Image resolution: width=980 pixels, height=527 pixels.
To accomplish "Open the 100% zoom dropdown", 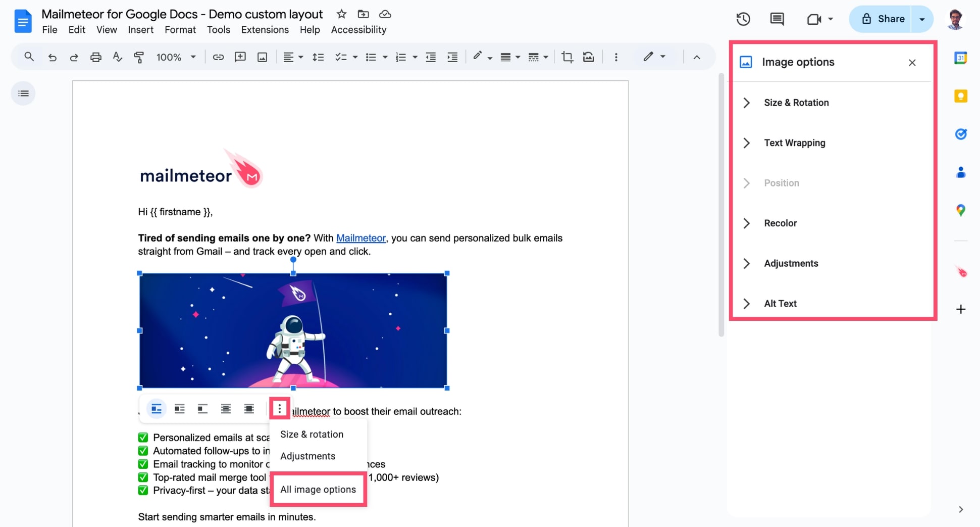I will coord(176,57).
